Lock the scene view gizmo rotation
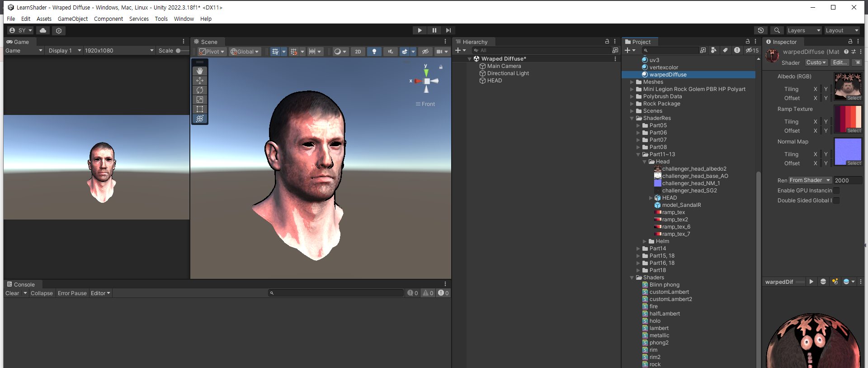This screenshot has width=868, height=368. [x=441, y=67]
